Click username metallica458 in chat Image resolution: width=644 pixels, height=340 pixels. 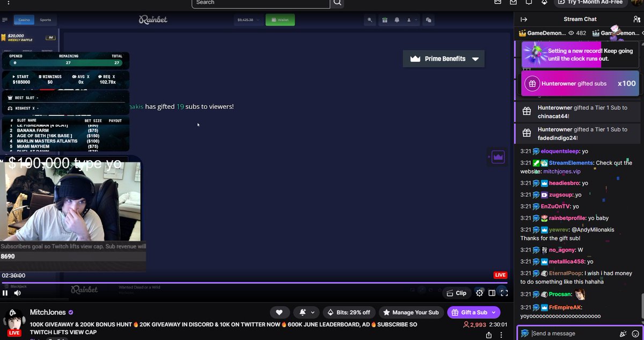click(x=566, y=262)
